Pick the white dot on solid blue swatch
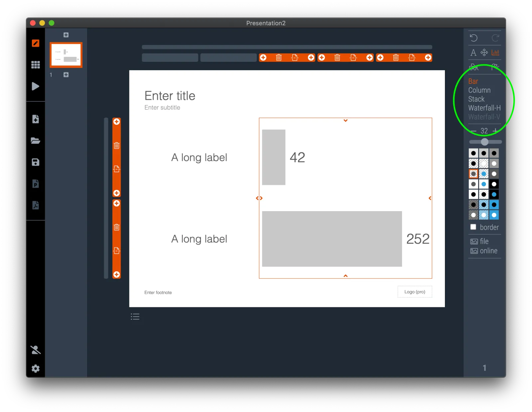 click(x=494, y=215)
